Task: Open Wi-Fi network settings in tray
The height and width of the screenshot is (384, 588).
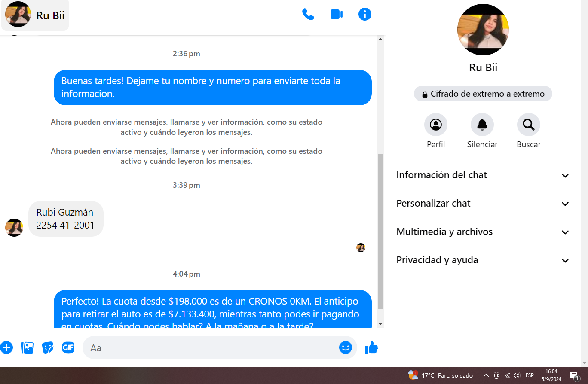Action: [x=507, y=375]
